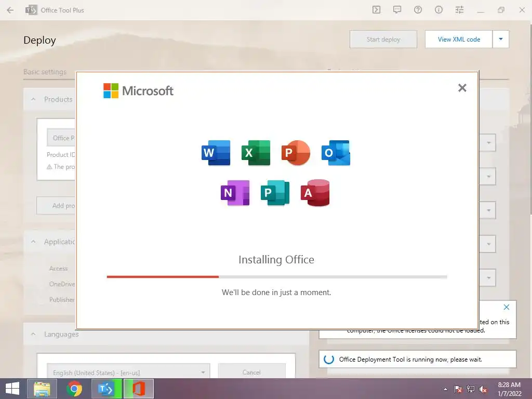532x399 pixels.
Task: Collapse the Languages section
Action: pos(33,334)
